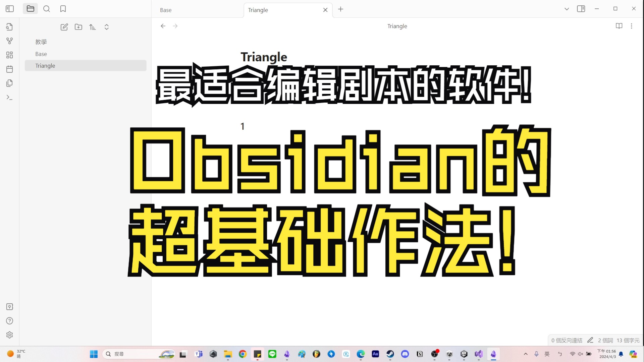Show the bookmarks pane
The width and height of the screenshot is (644, 362).
[x=63, y=9]
